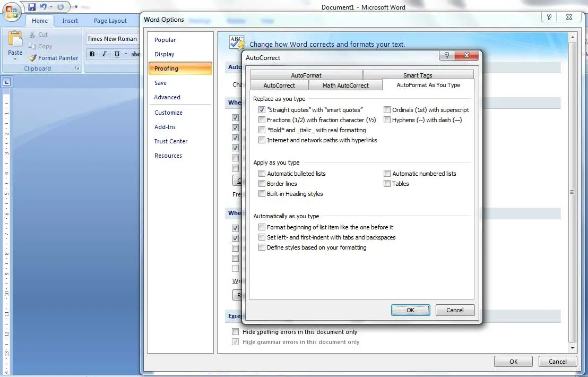This screenshot has height=377, width=588.
Task: Click the Undo icon in Quick Access toolbar
Action: tap(44, 7)
